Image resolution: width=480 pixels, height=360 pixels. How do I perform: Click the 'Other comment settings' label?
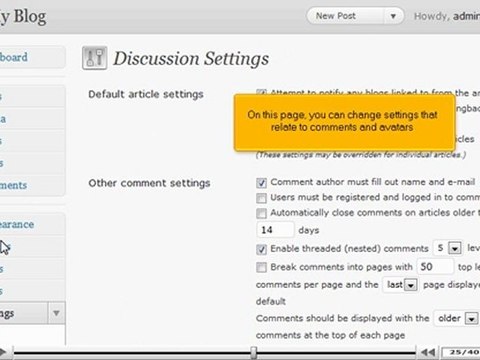point(149,183)
